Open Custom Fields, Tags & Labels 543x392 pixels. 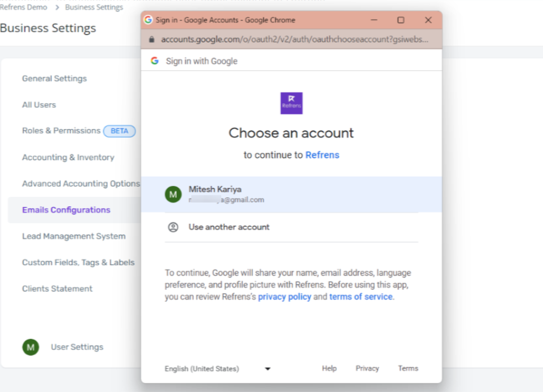tap(78, 263)
